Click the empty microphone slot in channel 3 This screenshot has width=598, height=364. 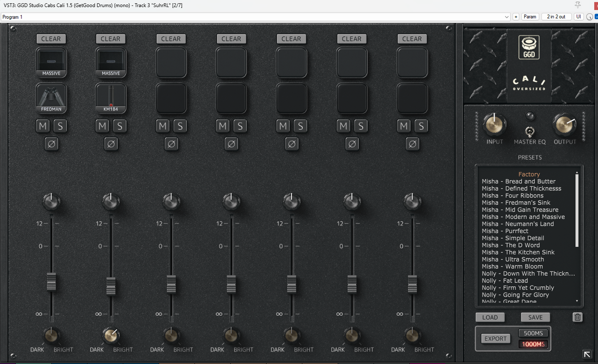pyautogui.click(x=171, y=98)
